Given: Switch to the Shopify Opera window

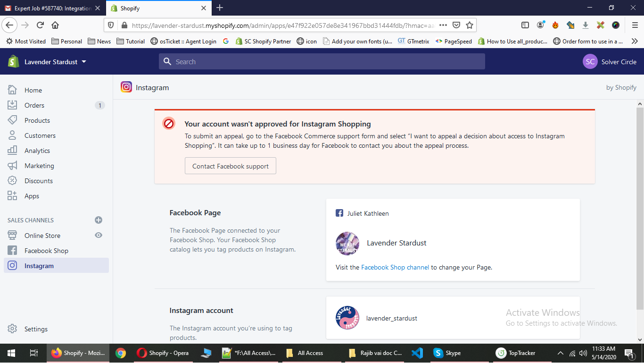Looking at the screenshot, I should click(163, 353).
